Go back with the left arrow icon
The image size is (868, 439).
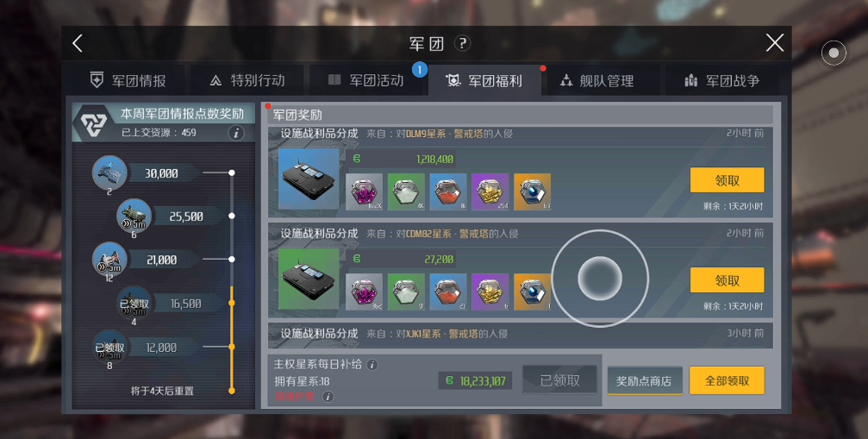pyautogui.click(x=78, y=43)
